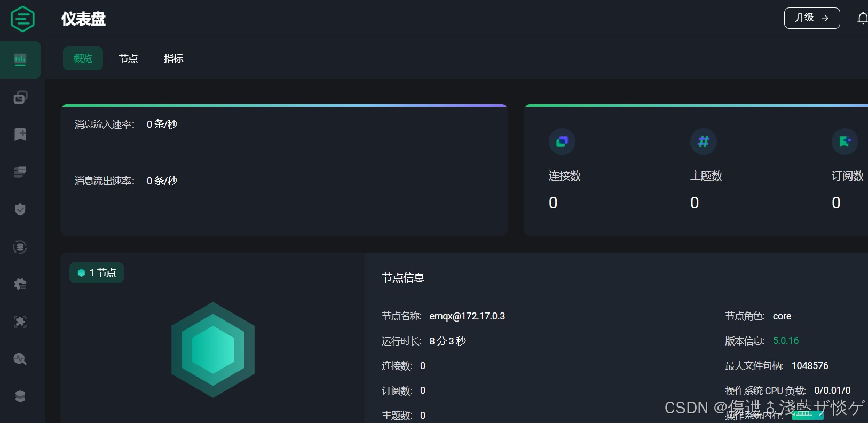Screen dimensions: 868x423
Task: Click the 连接数 connections icon
Action: [562, 142]
